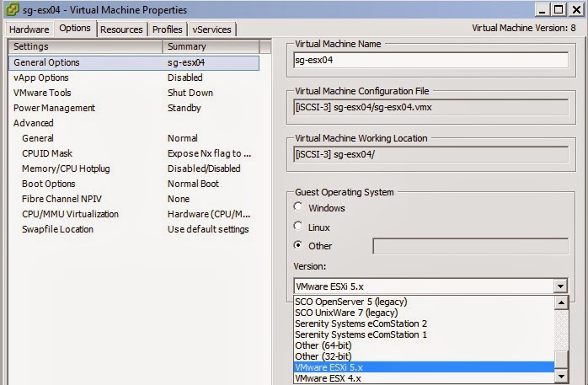Click the VMware icon in title bar

[x=12, y=9]
